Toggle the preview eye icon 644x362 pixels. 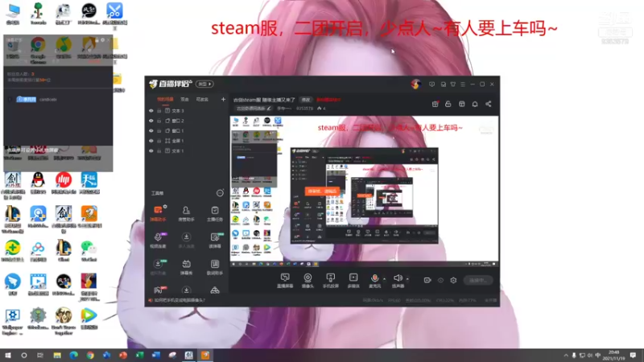440,280
